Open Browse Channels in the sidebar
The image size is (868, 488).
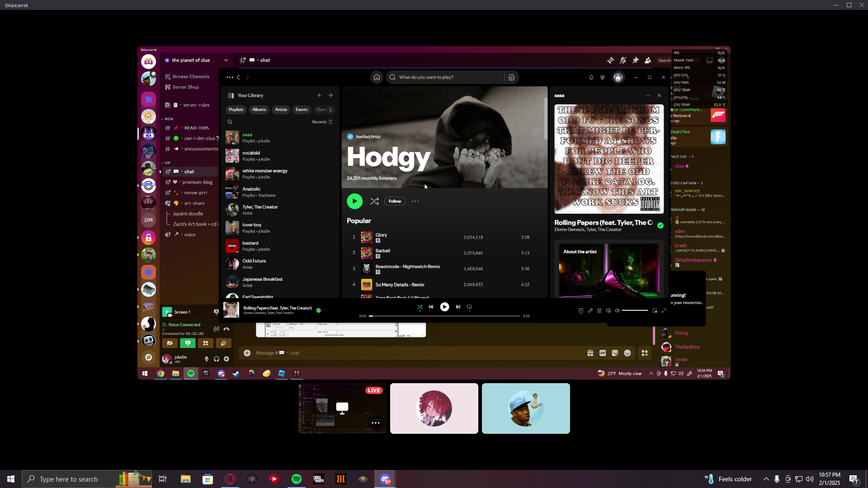pos(190,77)
